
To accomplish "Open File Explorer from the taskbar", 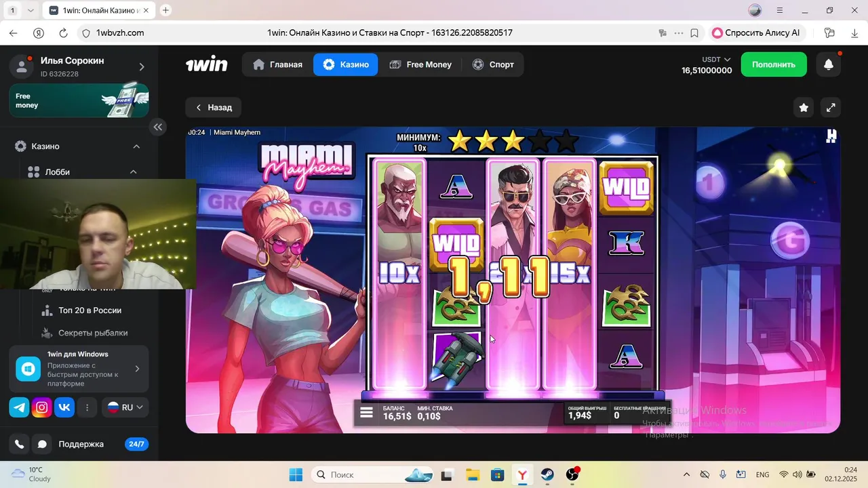I will 472,474.
